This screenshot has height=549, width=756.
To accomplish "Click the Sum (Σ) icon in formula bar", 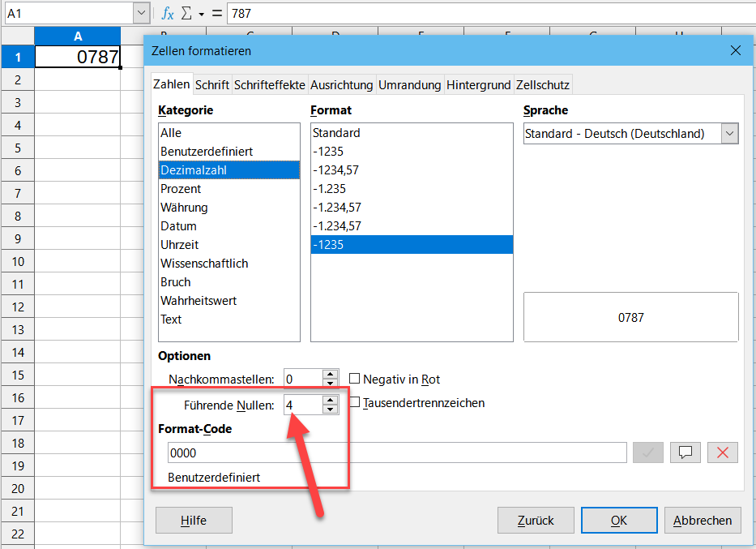I will click(x=188, y=12).
